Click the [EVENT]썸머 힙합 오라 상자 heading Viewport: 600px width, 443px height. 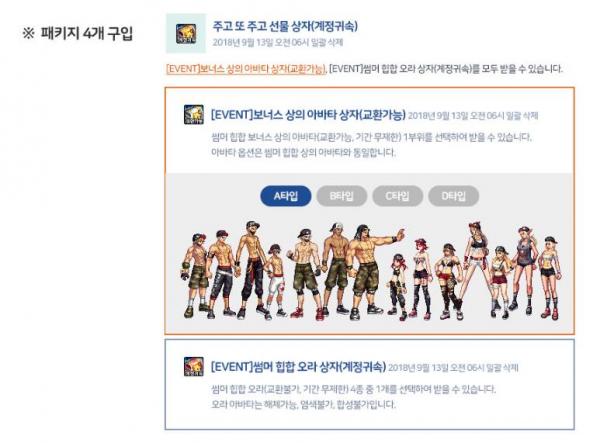(x=298, y=366)
